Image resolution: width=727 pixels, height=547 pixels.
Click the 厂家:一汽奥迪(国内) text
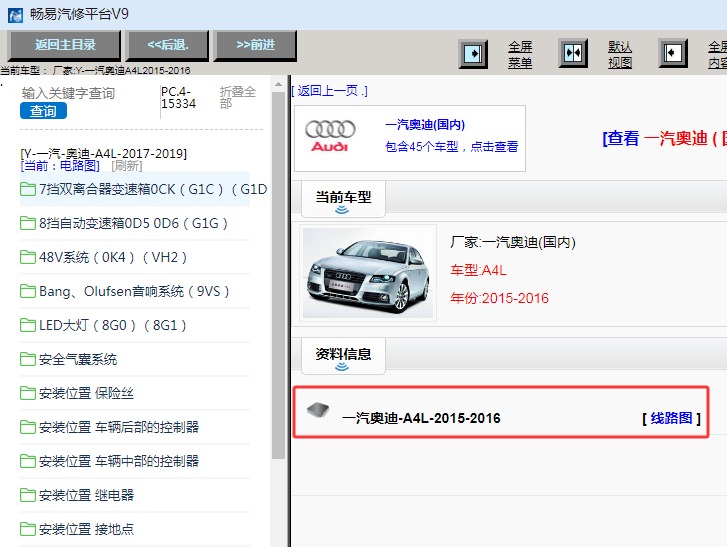pos(513,242)
